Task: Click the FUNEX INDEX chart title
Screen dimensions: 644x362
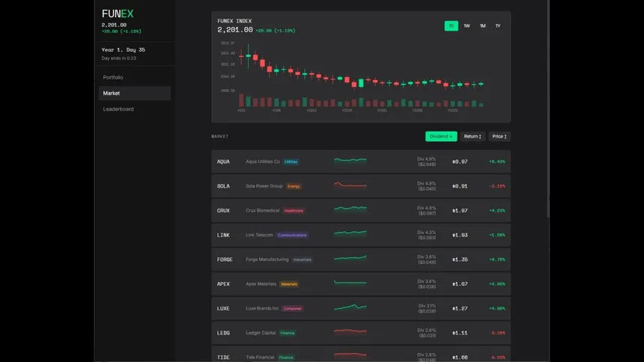Action: 234,21
